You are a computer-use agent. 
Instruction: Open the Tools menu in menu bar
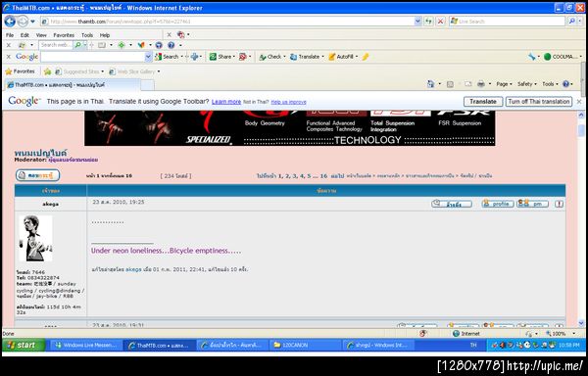coord(87,35)
